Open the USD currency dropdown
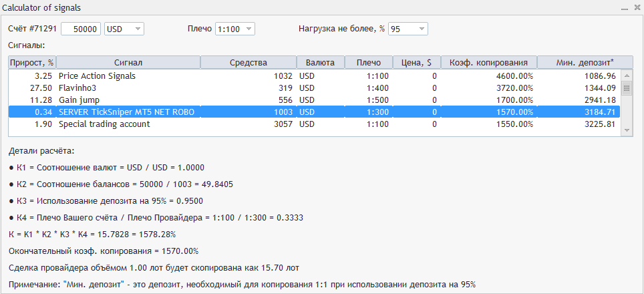Viewport: 644px width, 294px height. point(124,29)
